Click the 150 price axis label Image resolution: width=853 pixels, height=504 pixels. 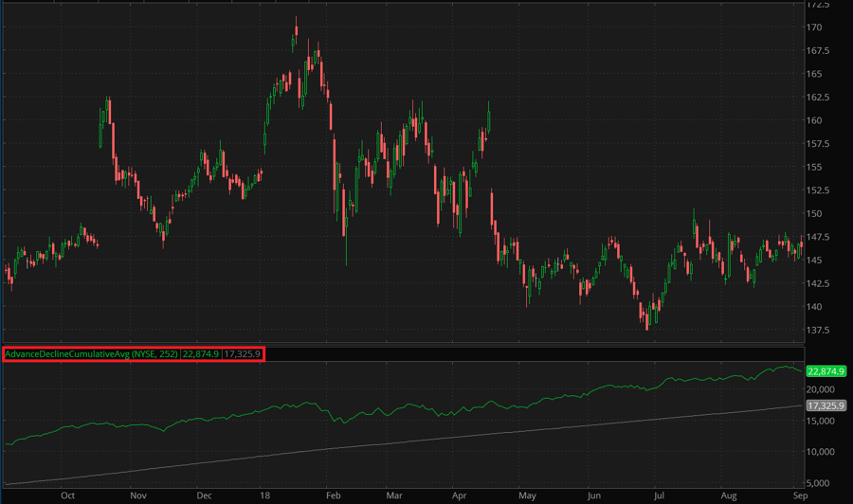coord(814,214)
